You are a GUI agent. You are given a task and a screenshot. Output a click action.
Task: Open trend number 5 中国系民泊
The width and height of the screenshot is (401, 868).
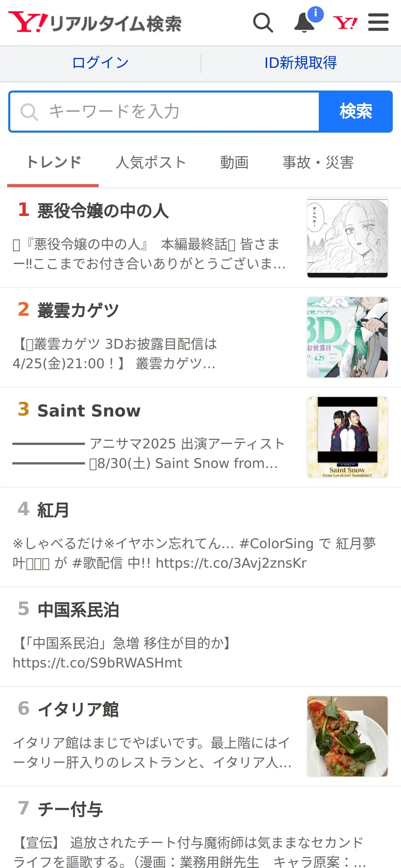coord(200,637)
